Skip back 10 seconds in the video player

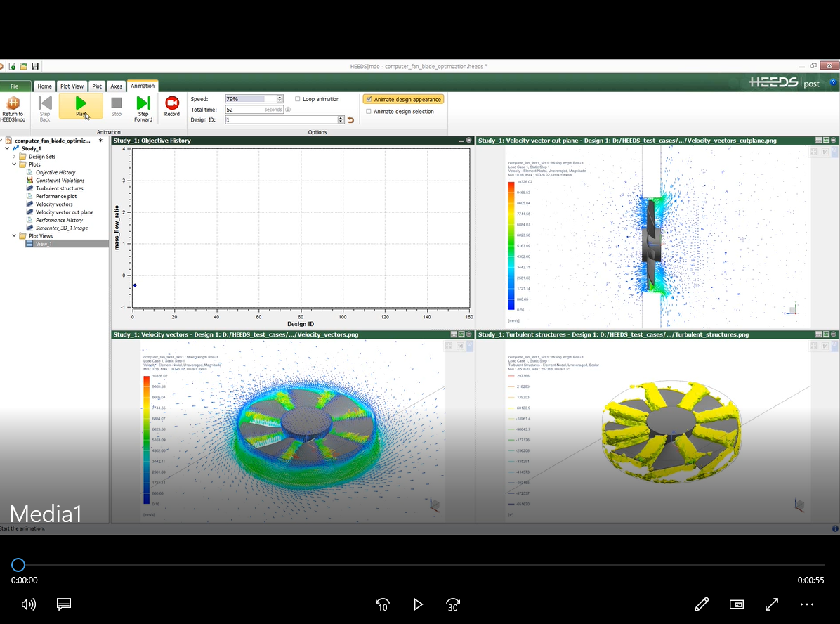382,605
